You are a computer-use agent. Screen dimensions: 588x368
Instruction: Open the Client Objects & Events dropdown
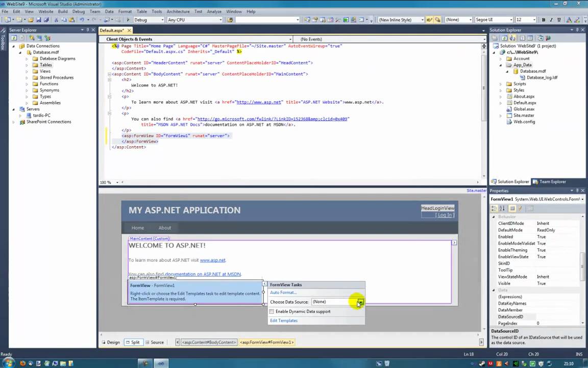click(x=290, y=39)
